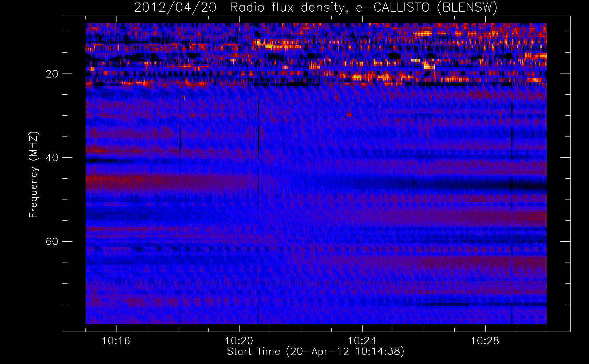Click the plot title 'Radio flux density, e-CALLISTO (BLENSW)'
The height and width of the screenshot is (364, 589).
tap(363, 8)
